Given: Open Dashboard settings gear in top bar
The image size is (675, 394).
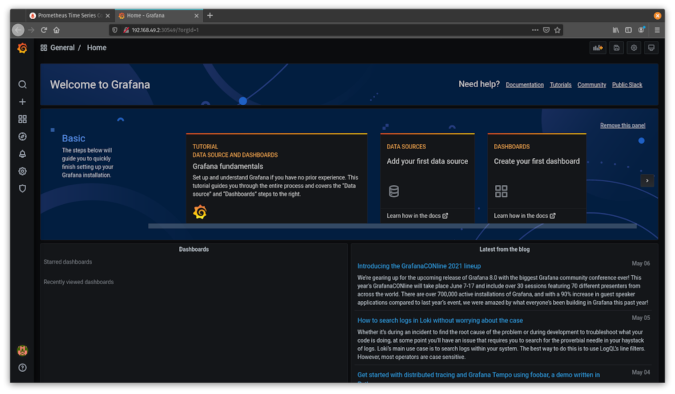Looking at the screenshot, I should pyautogui.click(x=634, y=48).
